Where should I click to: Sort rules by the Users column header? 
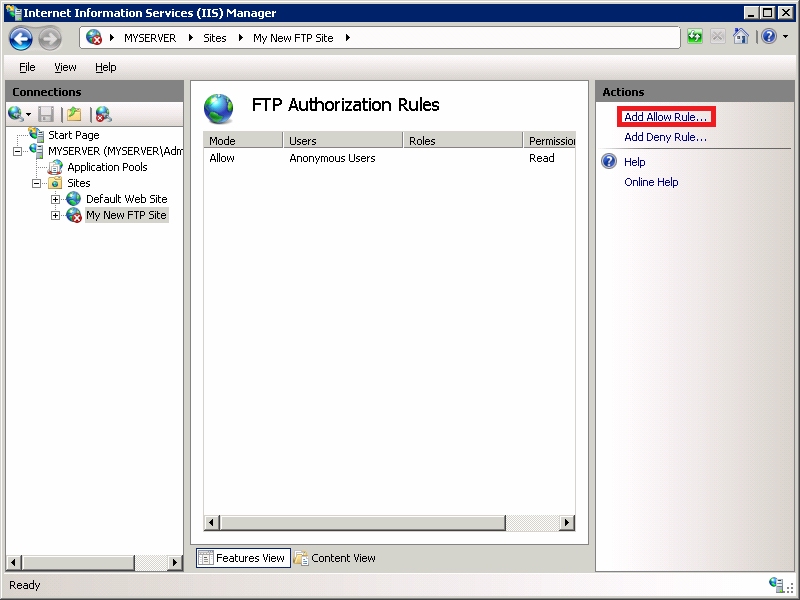coord(343,140)
